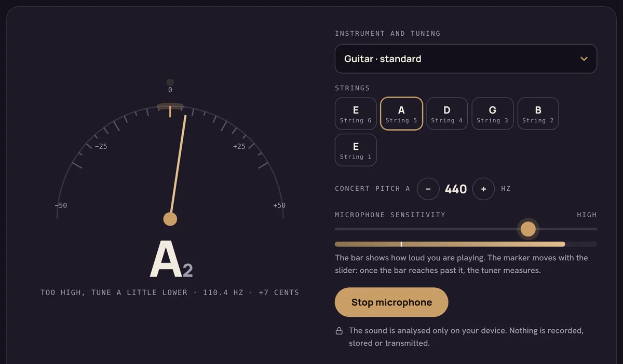Click the HZ unit label
This screenshot has width=623, height=364.
[x=506, y=189]
